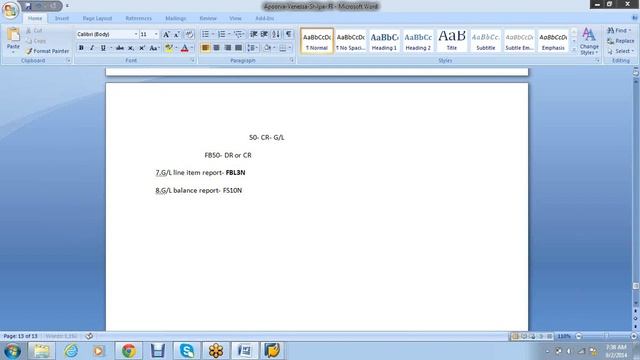Open the font size 11 dropdown
The height and width of the screenshot is (360, 640).
pyautogui.click(x=156, y=34)
